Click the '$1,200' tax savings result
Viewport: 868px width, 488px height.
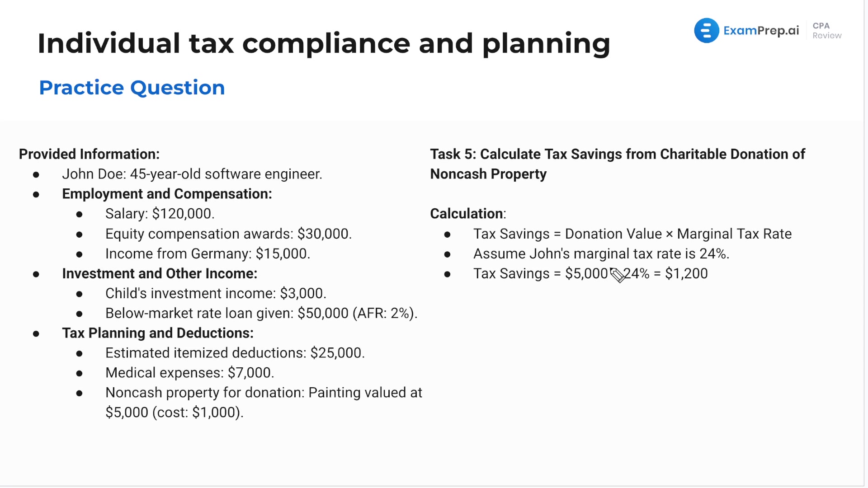tap(686, 273)
